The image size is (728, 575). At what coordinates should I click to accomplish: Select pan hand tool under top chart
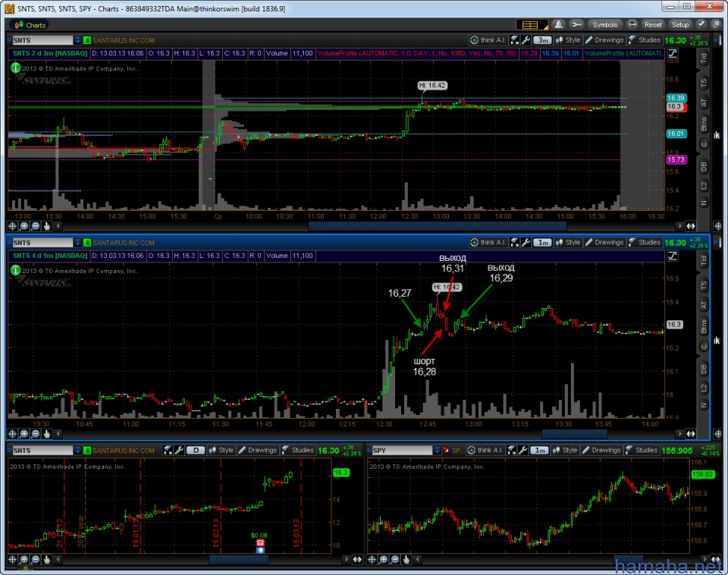pos(46,226)
